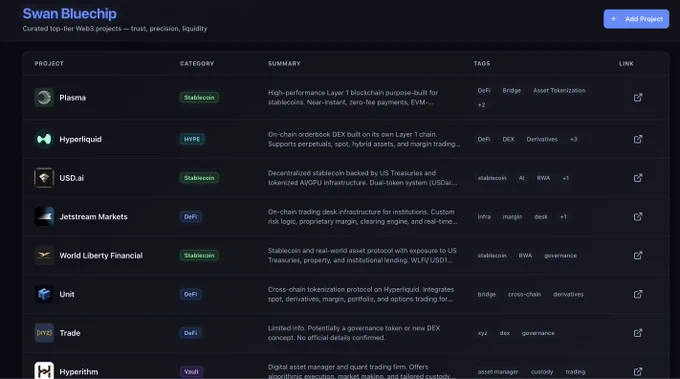
Task: Click the HYPE category badge
Action: point(192,139)
